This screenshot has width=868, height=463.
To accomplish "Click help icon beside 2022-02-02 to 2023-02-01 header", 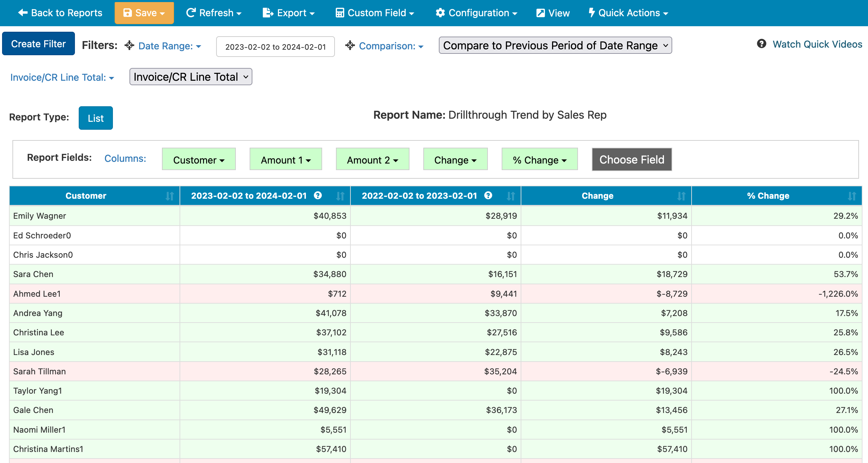I will click(x=488, y=196).
